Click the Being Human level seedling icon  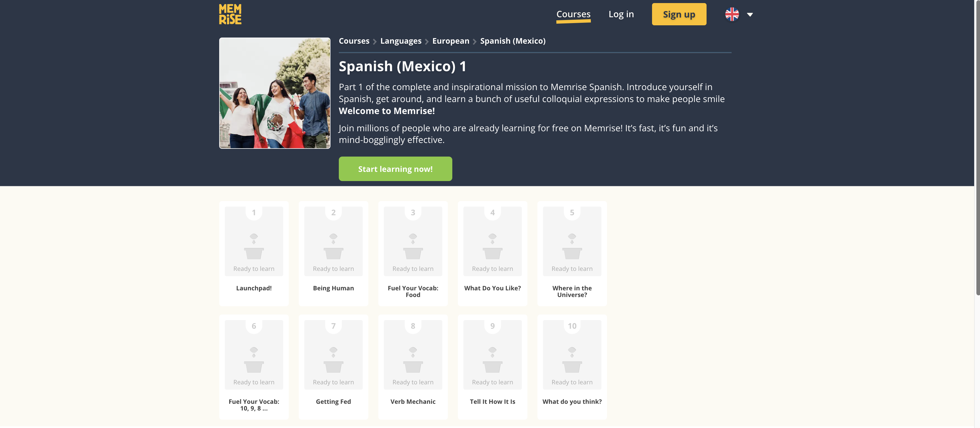coord(333,246)
